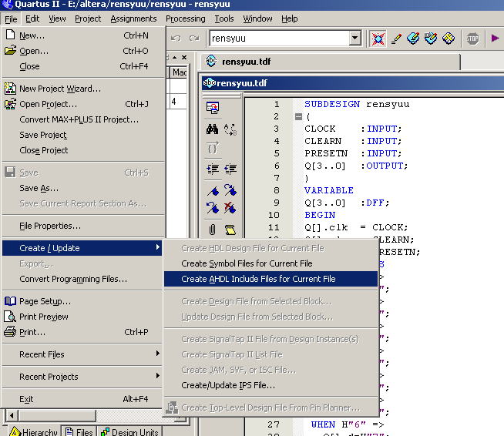Image resolution: width=504 pixels, height=436 pixels.
Task: Switch to the Hierarchy tab
Action: [x=34, y=431]
